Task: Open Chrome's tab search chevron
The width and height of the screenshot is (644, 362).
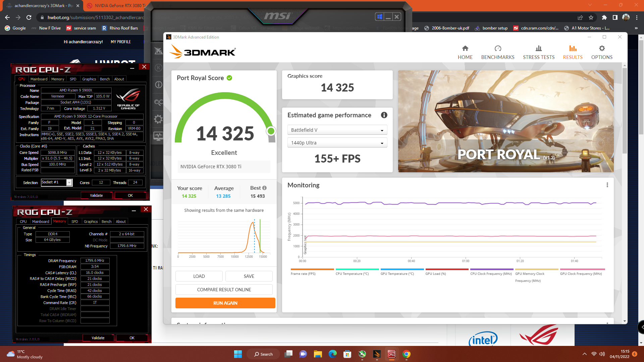Action: click(590, 5)
